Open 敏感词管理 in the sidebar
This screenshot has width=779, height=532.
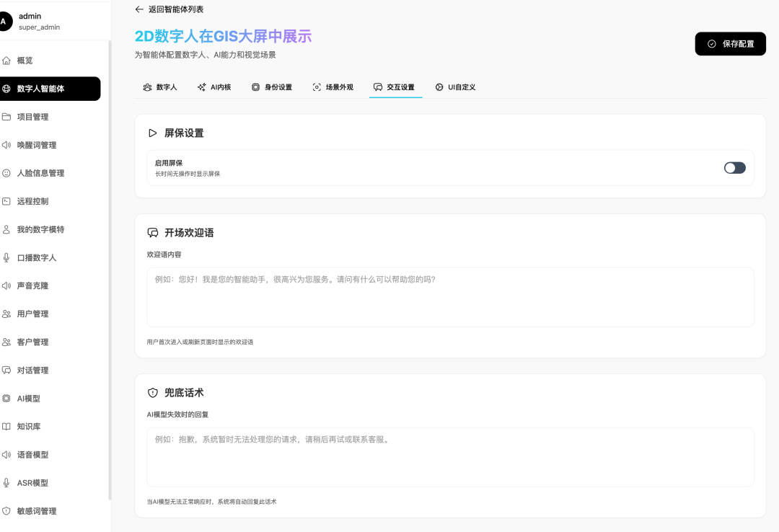(50, 511)
